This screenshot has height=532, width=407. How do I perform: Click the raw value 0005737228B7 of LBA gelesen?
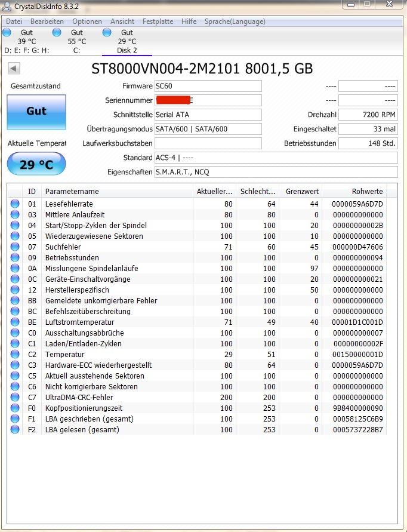click(x=358, y=429)
